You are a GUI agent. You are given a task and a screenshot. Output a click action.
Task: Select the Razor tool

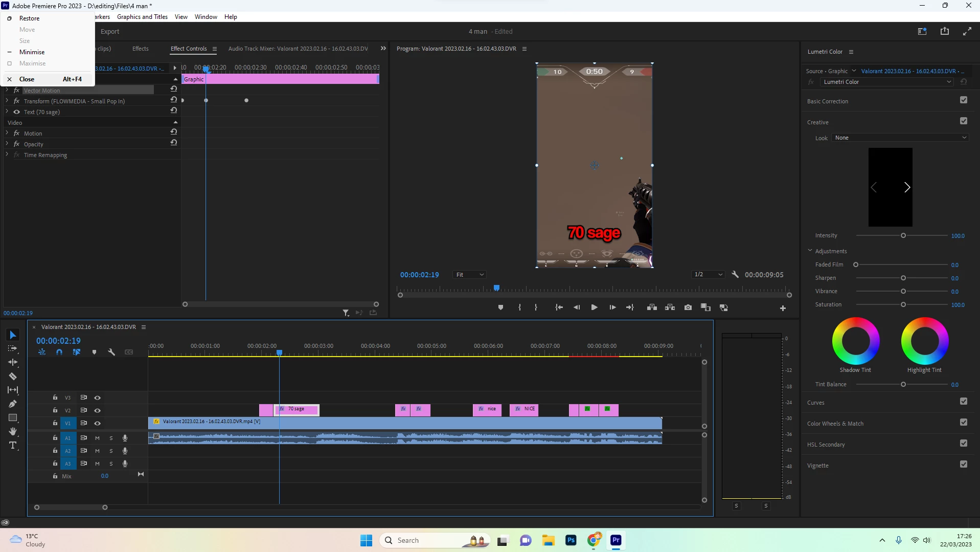coord(13,377)
